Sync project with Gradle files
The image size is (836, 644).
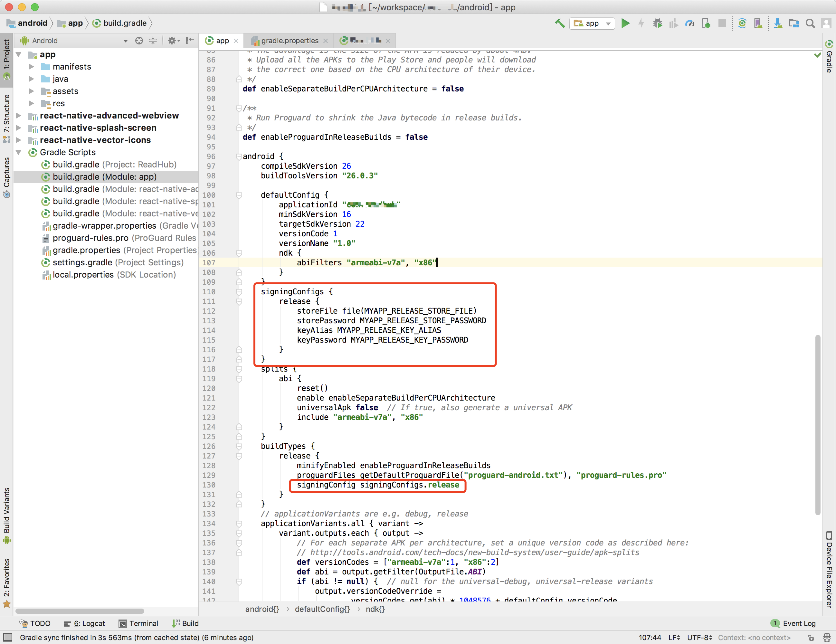pos(742,23)
